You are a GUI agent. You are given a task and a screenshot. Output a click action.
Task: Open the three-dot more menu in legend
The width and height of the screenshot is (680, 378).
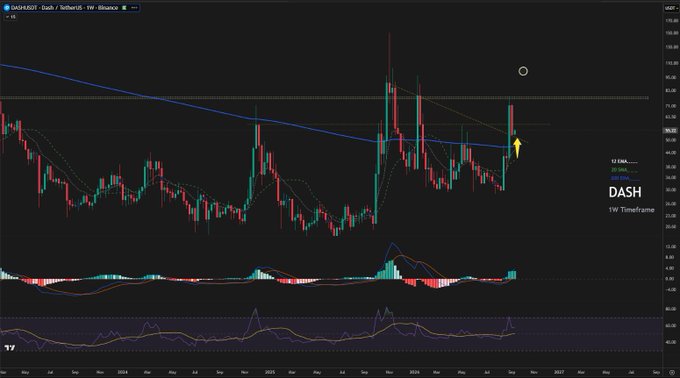[x=134, y=8]
